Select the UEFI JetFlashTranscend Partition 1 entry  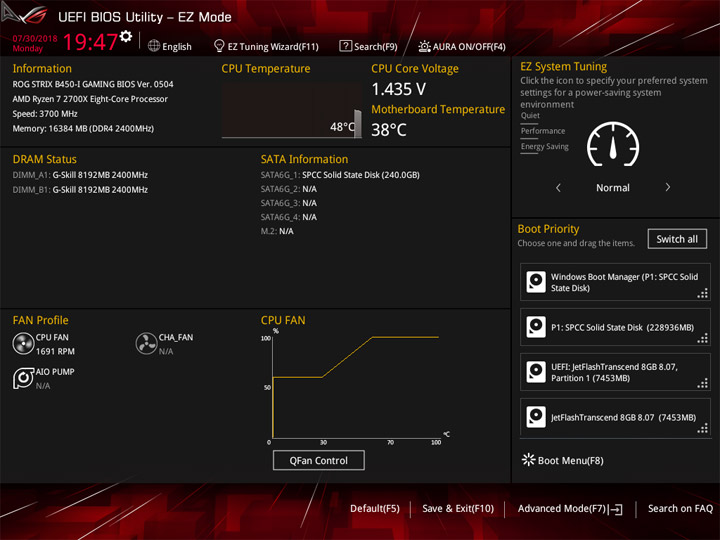click(x=615, y=372)
